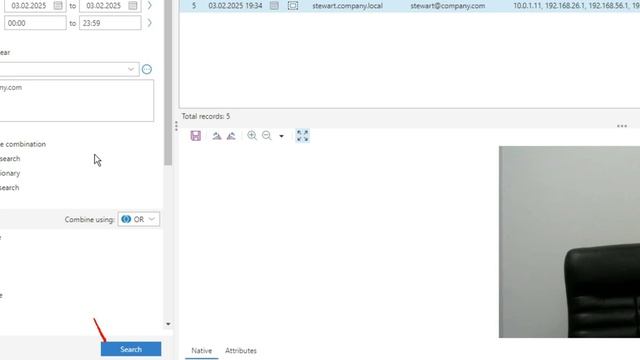Viewport: 640px width, 360px height.
Task: Toggle the fit-to-window icon
Action: click(x=302, y=136)
